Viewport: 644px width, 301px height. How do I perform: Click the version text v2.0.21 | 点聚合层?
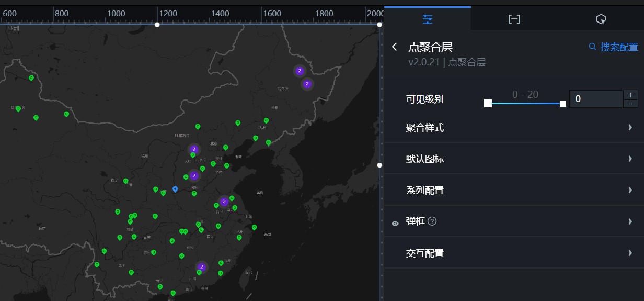[x=447, y=62]
